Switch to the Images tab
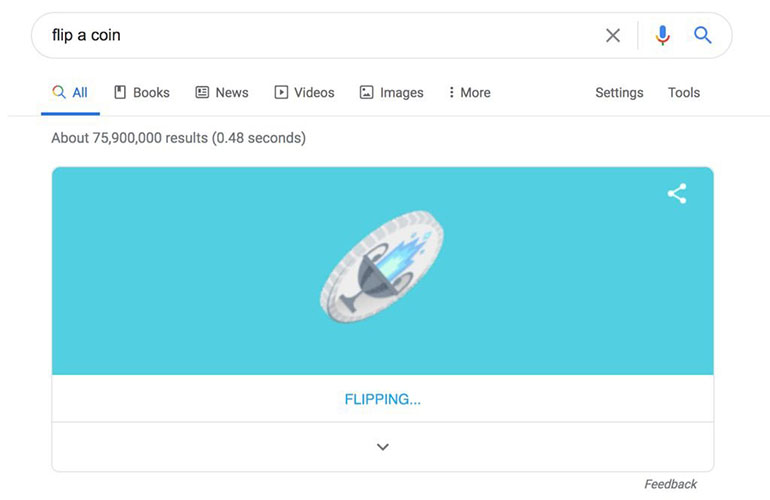Image resolution: width=770 pixels, height=500 pixels. click(391, 92)
